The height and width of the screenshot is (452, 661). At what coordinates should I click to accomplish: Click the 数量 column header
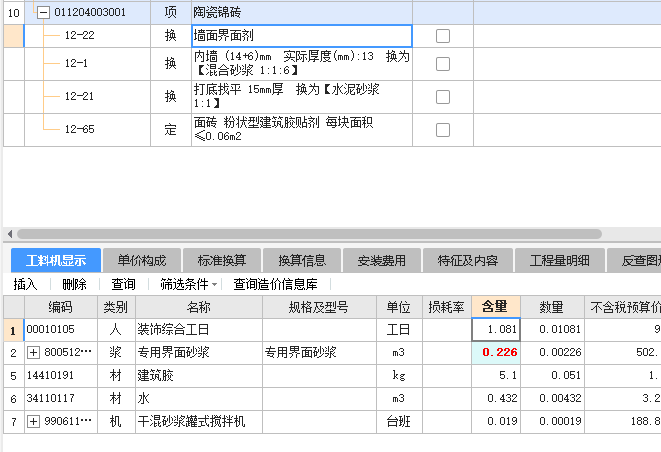pos(552,307)
